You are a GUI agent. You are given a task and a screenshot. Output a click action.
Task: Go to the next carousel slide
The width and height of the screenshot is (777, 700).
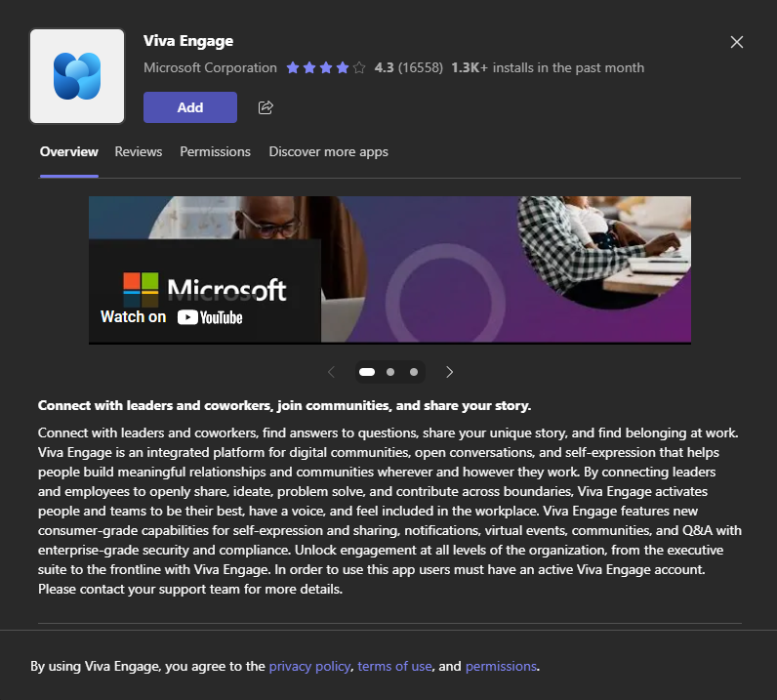point(449,372)
